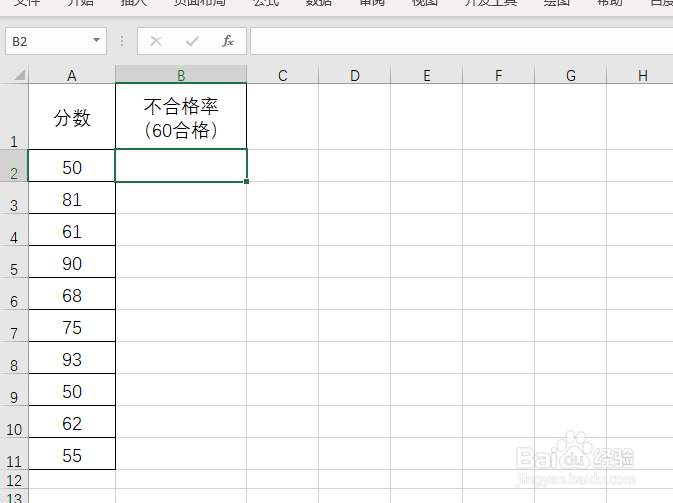Select row 7 header

[x=14, y=325]
